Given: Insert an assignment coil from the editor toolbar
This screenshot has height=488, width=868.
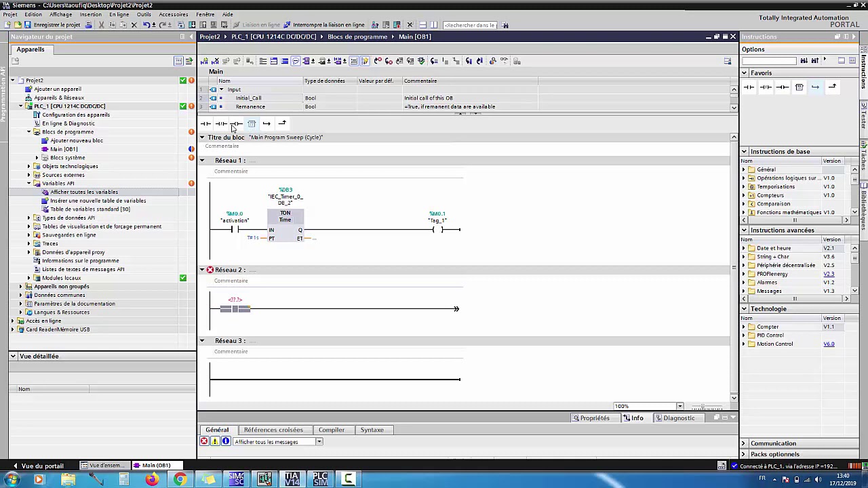Looking at the screenshot, I should [236, 123].
